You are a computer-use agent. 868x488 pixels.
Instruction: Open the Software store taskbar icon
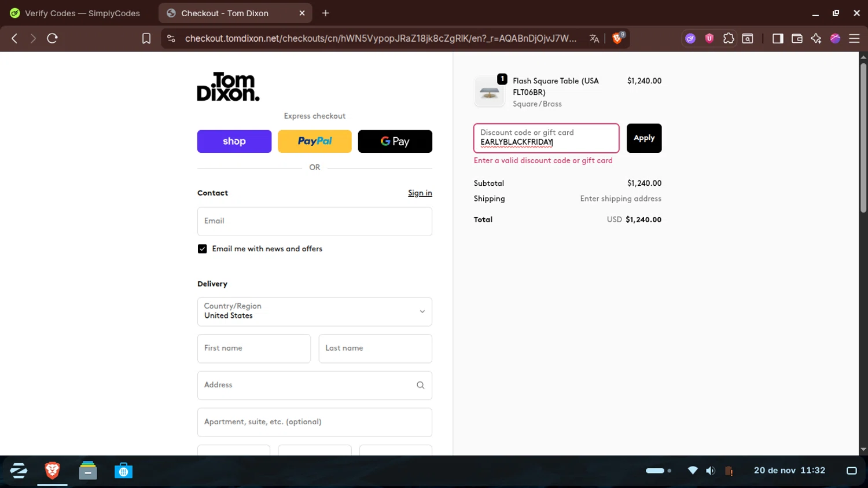click(x=123, y=471)
